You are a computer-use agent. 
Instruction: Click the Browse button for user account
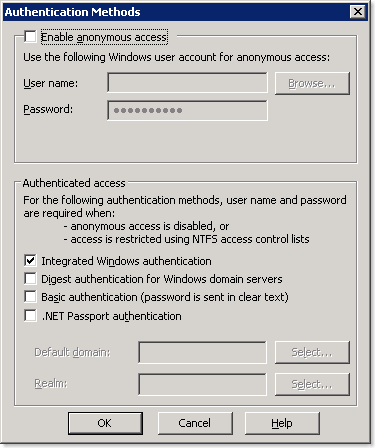(x=312, y=83)
